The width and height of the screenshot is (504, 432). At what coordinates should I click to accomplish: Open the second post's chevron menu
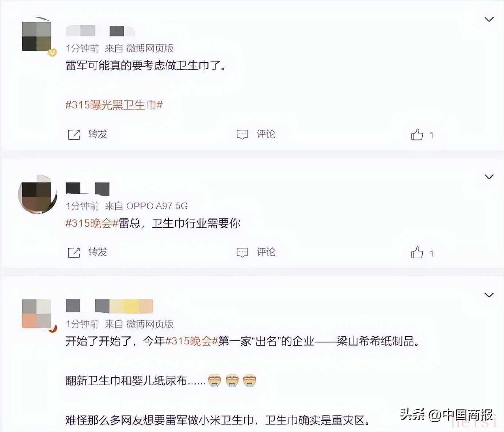pos(489,177)
